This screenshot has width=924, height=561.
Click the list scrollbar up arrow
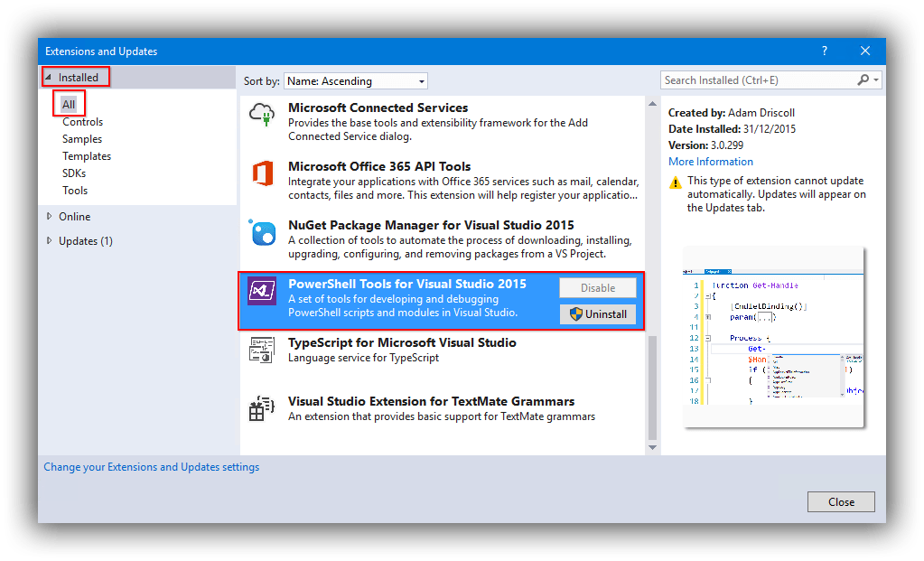tap(652, 104)
